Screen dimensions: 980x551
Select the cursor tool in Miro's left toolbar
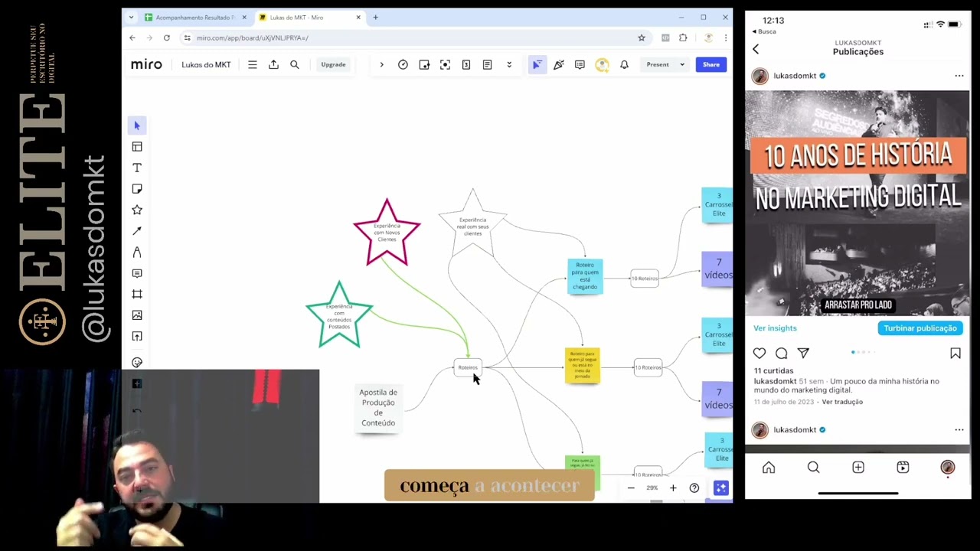click(137, 126)
